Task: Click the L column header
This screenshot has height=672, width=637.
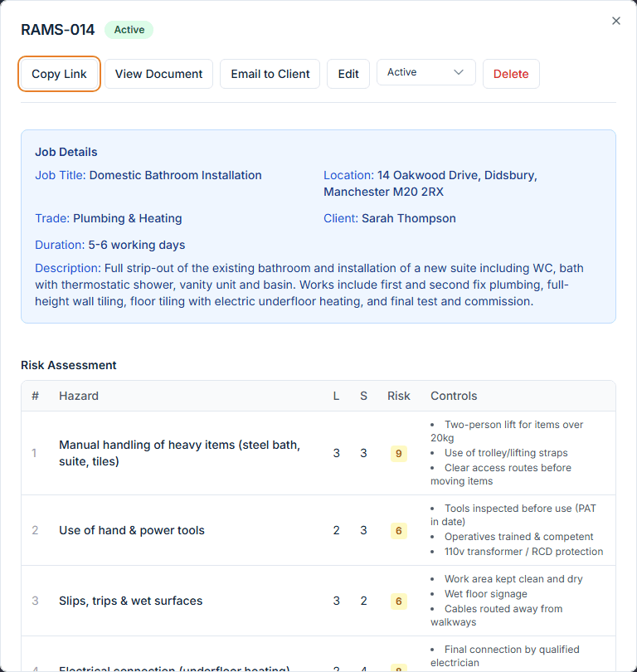Action: tap(336, 396)
